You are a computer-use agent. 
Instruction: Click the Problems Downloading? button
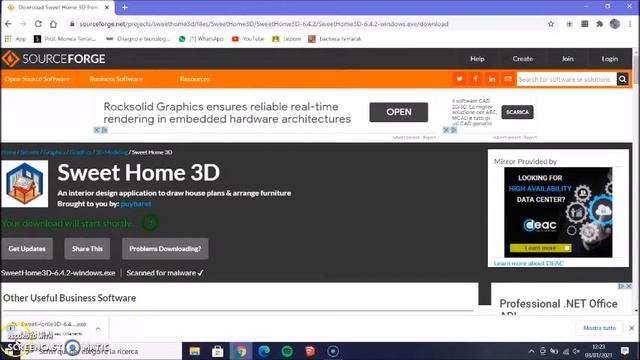point(165,249)
